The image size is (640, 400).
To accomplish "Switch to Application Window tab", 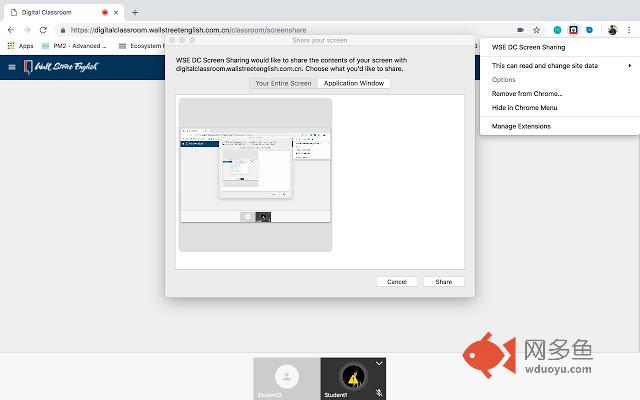I will (x=354, y=83).
